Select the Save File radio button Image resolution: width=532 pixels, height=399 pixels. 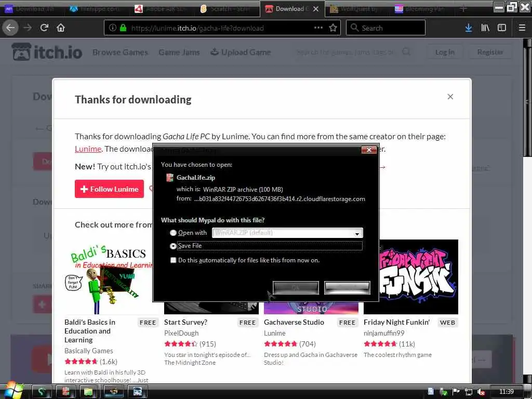click(x=173, y=246)
